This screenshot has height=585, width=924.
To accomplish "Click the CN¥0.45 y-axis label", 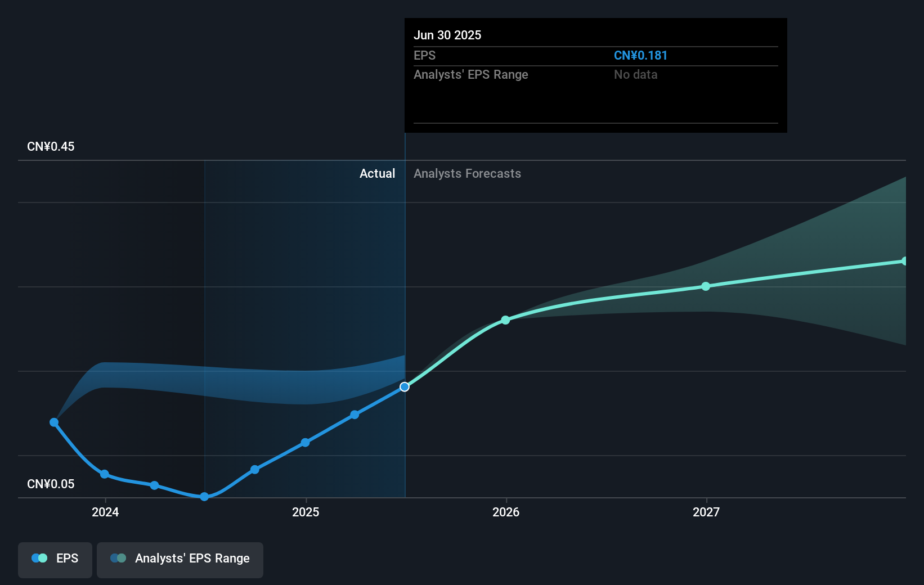I will [51, 147].
